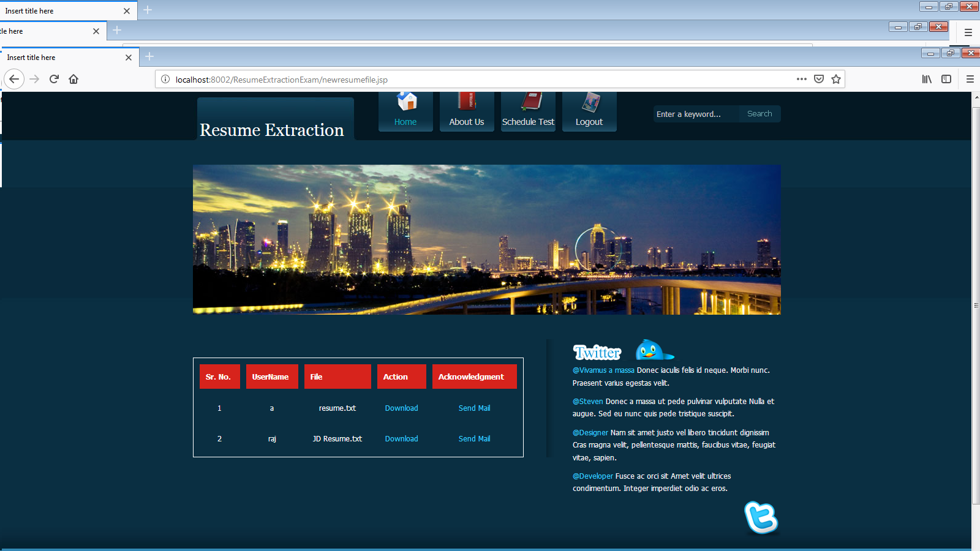The image size is (980, 551).
Task: Navigate back with the browser back arrow
Action: [x=14, y=79]
